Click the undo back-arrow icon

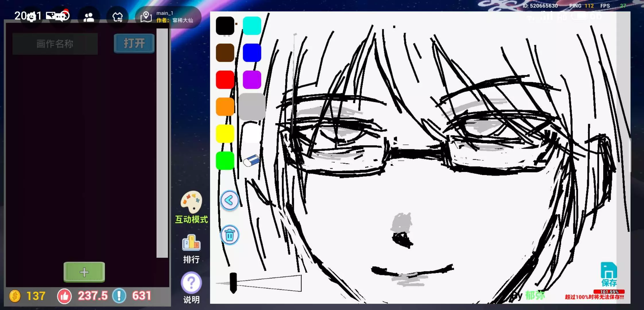pos(229,200)
